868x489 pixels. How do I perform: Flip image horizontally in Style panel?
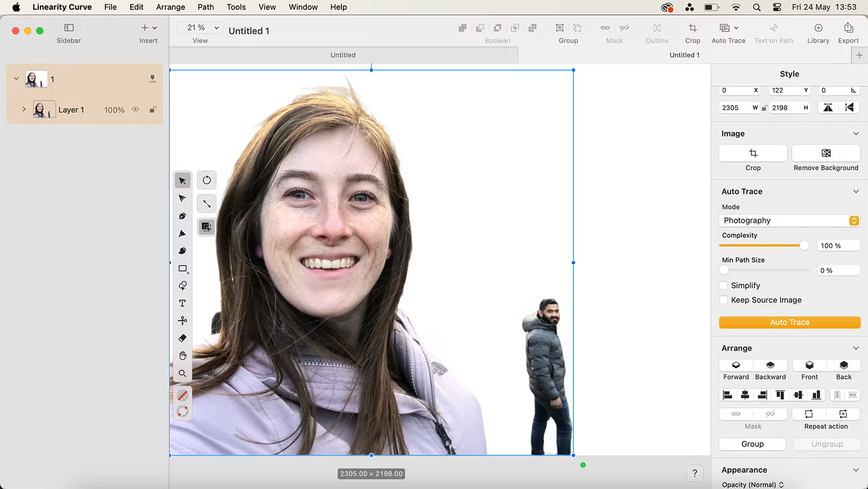[x=828, y=108]
